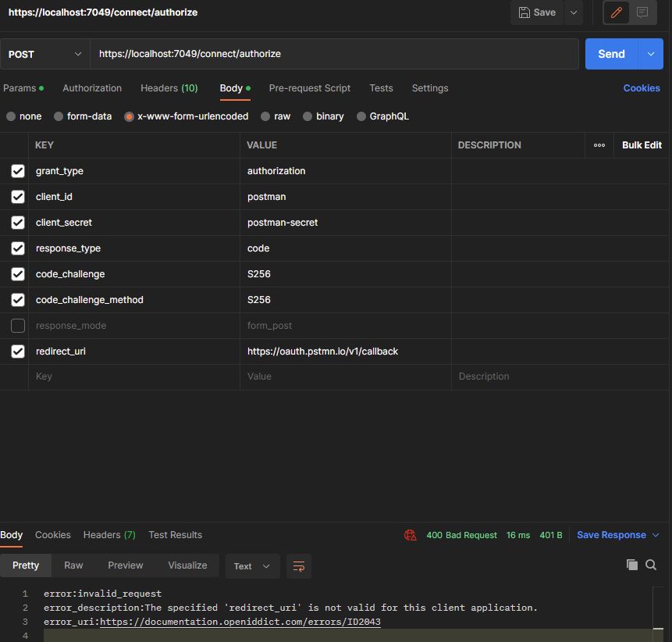The image size is (672, 642).
Task: Click the postman-secret value cell
Action: (346, 223)
